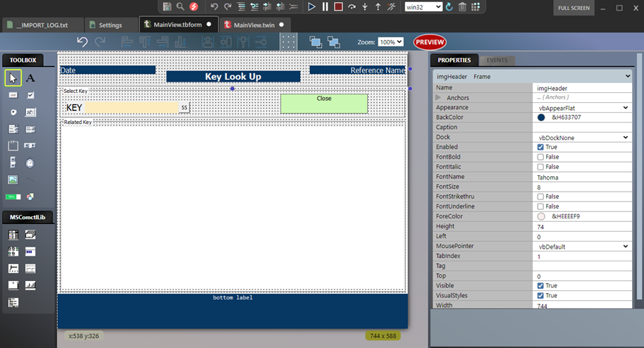Click the Send to Back icon
The image size is (644, 348).
[x=333, y=42]
